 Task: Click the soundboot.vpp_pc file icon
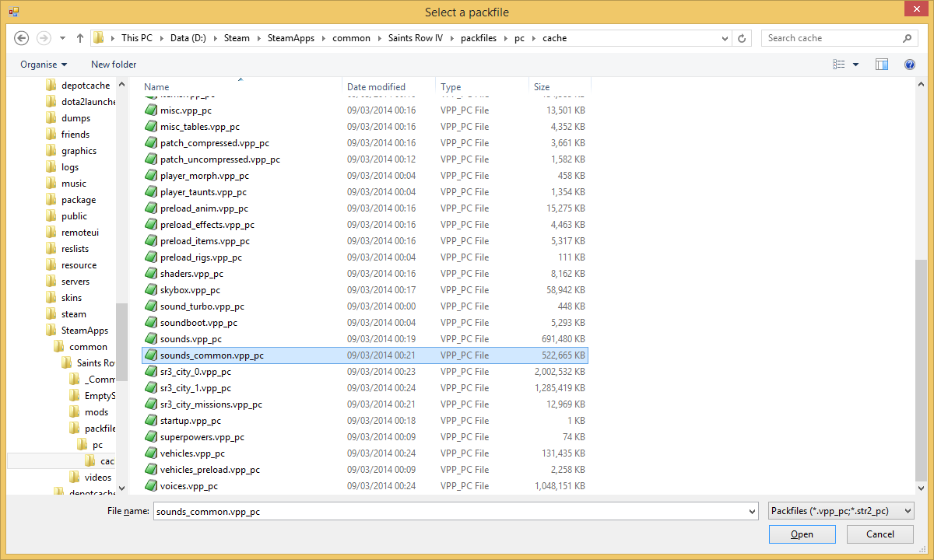pos(151,323)
